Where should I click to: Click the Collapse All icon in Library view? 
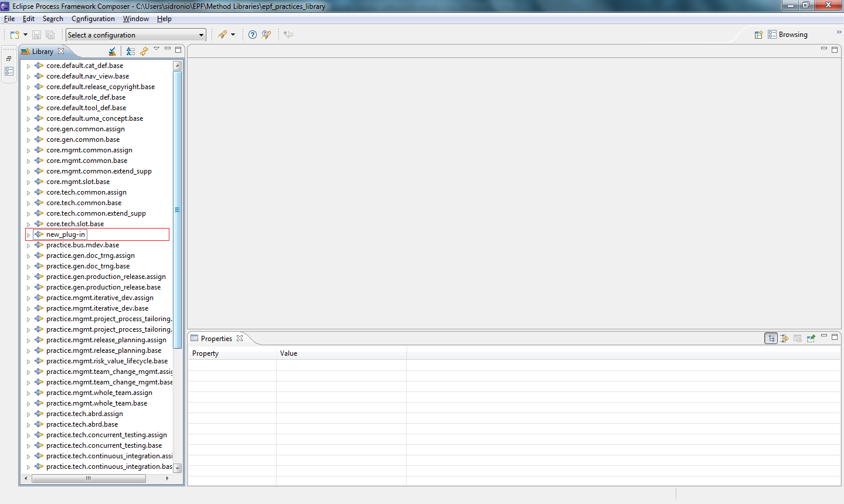(131, 52)
